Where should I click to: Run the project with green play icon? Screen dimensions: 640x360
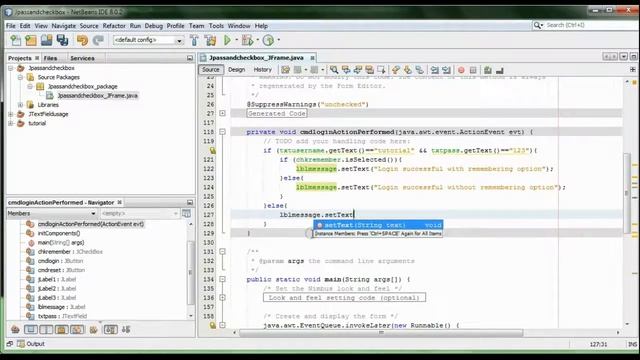pos(227,40)
